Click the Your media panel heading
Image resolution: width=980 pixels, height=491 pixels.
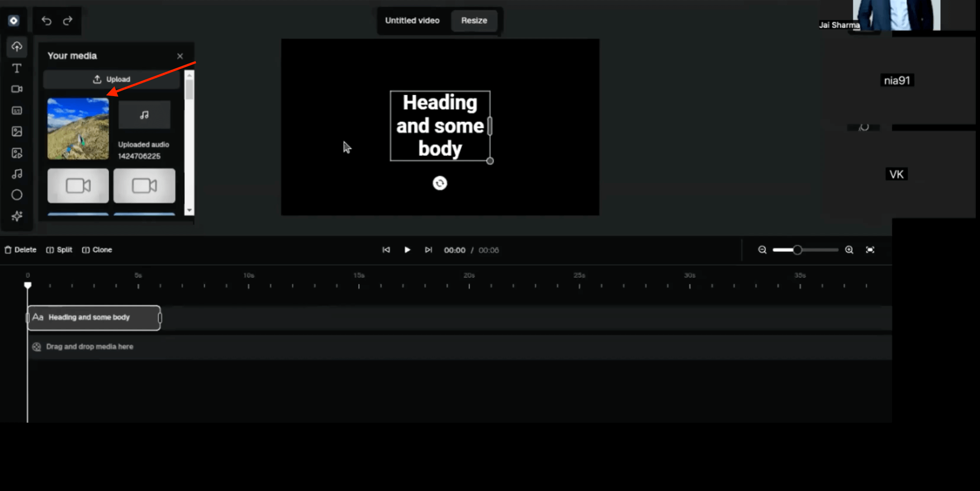click(72, 56)
